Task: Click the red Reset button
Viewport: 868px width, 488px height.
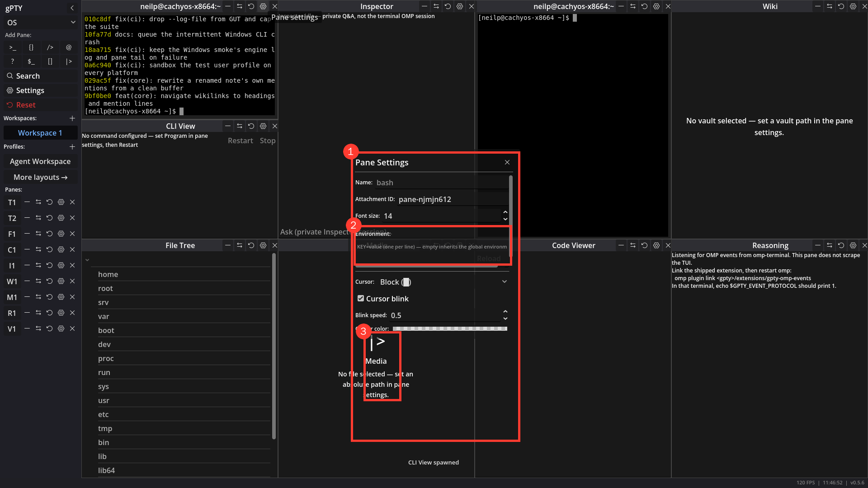Action: pyautogui.click(x=41, y=105)
